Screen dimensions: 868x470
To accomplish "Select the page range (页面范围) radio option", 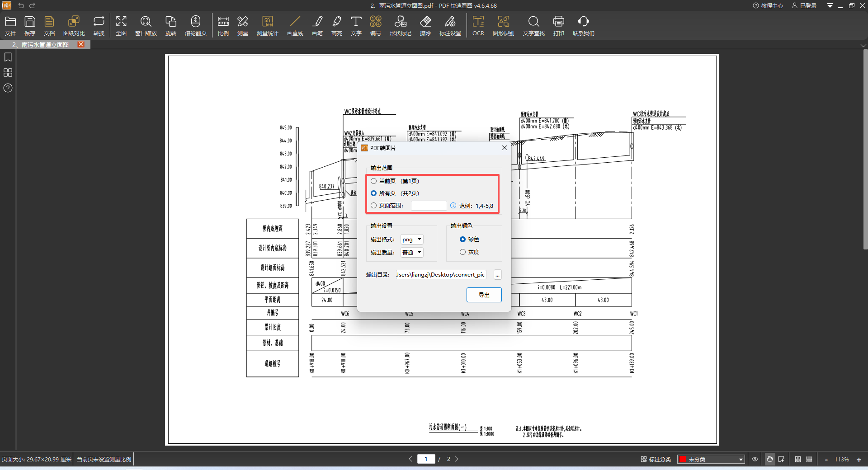I will [x=373, y=206].
